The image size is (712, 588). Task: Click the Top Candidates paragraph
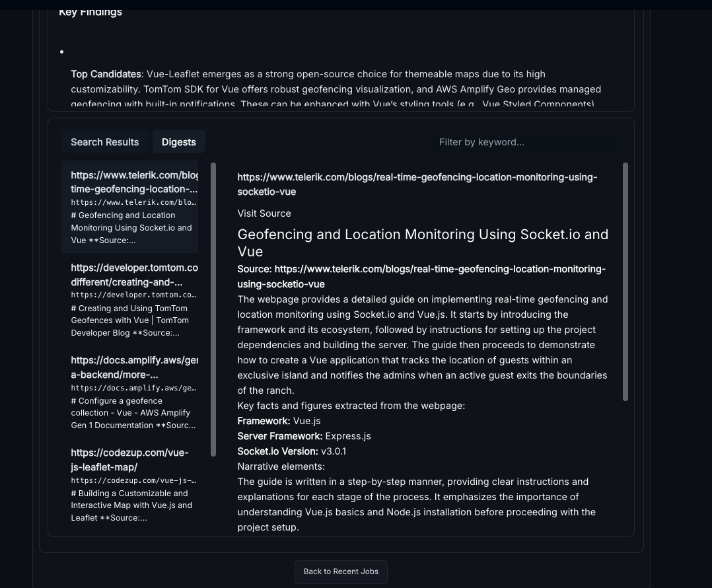(x=336, y=89)
